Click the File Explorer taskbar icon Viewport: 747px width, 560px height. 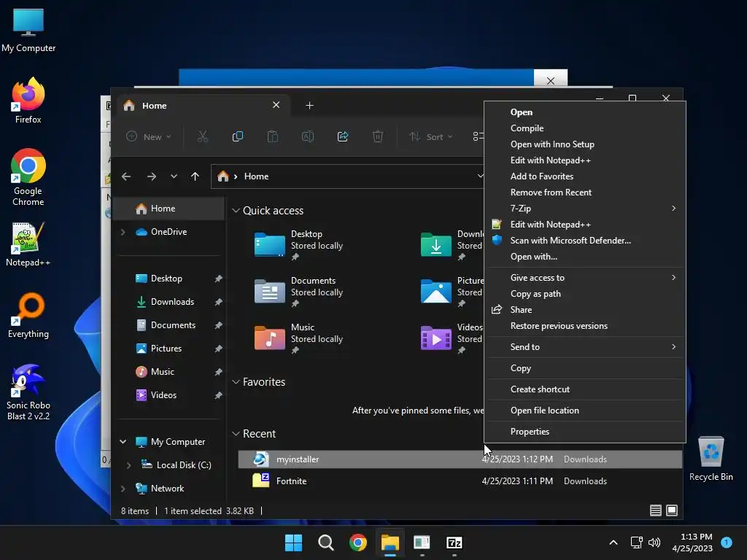click(x=390, y=542)
